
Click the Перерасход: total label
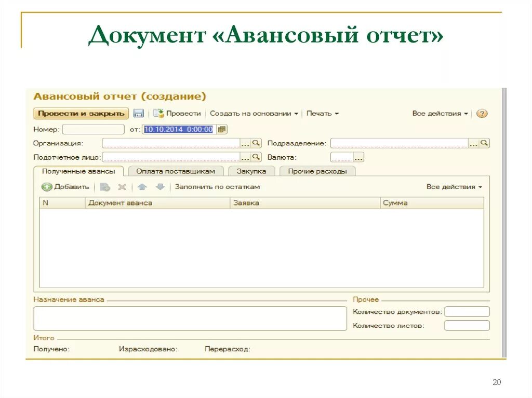tap(228, 349)
